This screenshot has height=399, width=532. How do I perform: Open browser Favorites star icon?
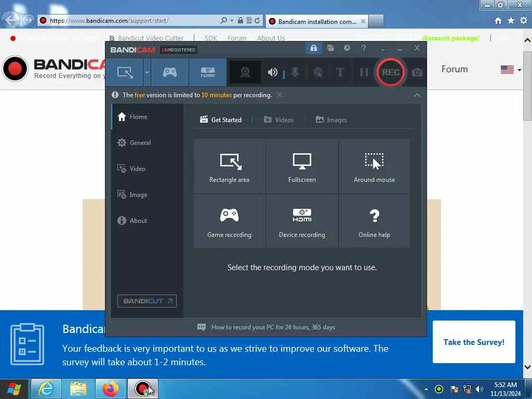coord(511,21)
